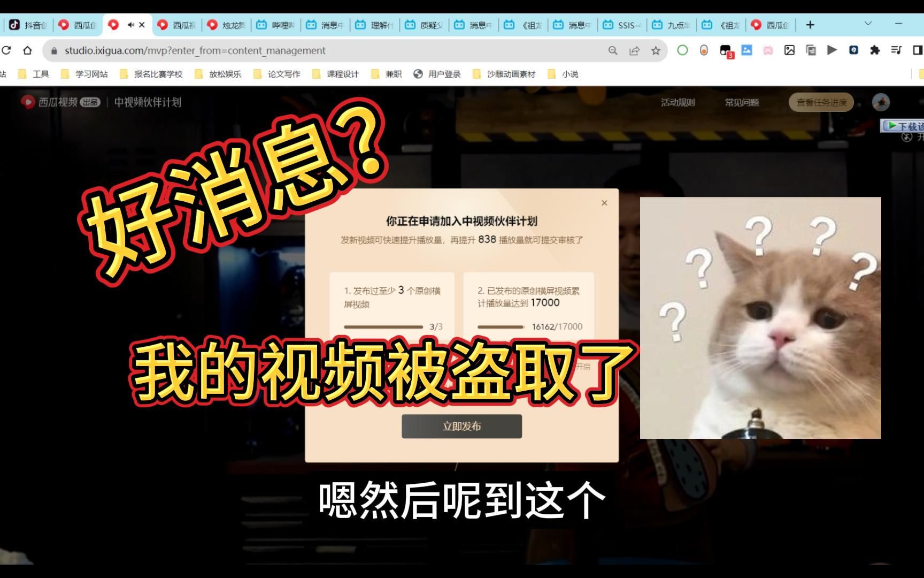Switch to the 西瓜视 tab
The width and height of the screenshot is (924, 578).
[x=178, y=25]
